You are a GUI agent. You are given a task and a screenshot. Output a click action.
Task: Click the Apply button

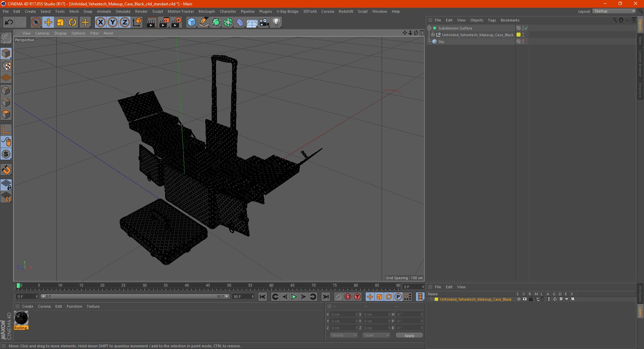coord(409,335)
